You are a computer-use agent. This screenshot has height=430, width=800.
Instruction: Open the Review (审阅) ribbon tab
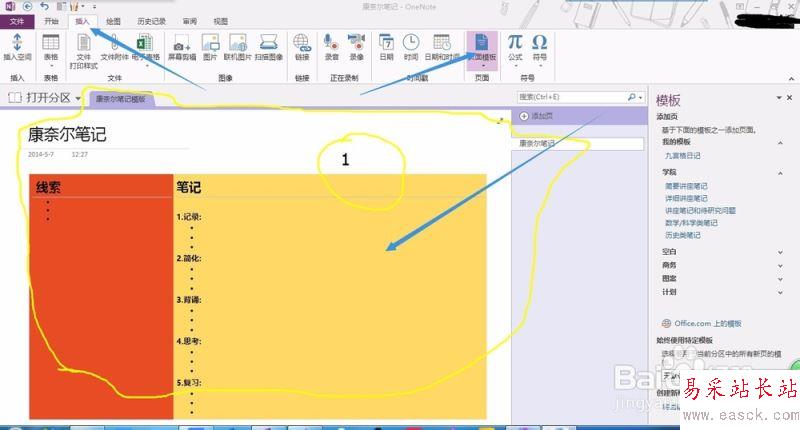pos(190,21)
